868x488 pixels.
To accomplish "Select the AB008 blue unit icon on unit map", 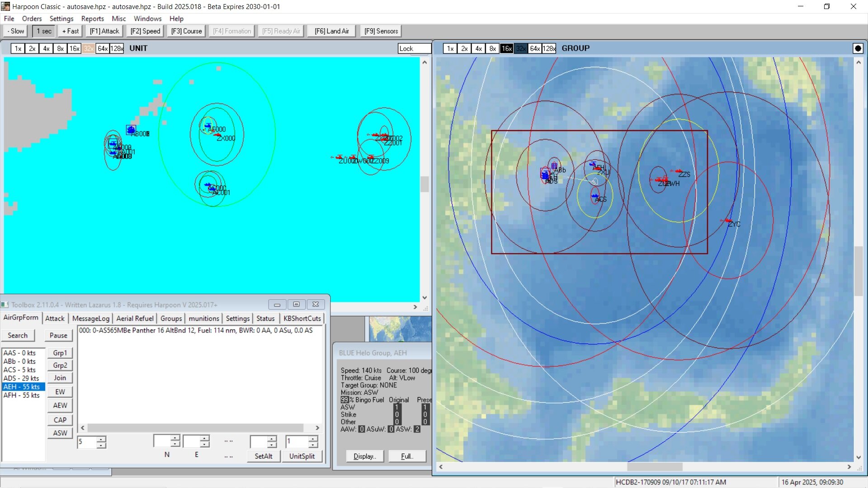I will click(x=131, y=130).
